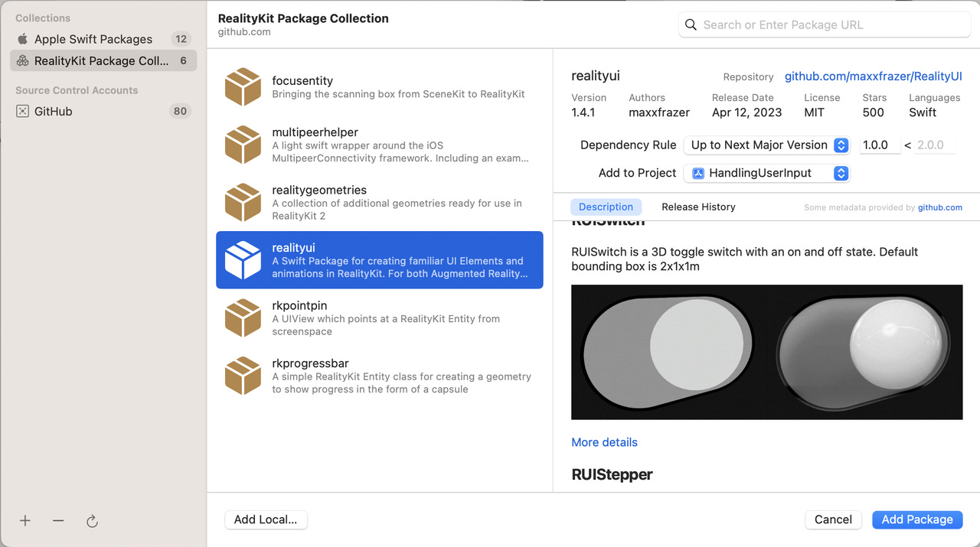The image size is (980, 547).
Task: Click the Swift language value
Action: (923, 112)
